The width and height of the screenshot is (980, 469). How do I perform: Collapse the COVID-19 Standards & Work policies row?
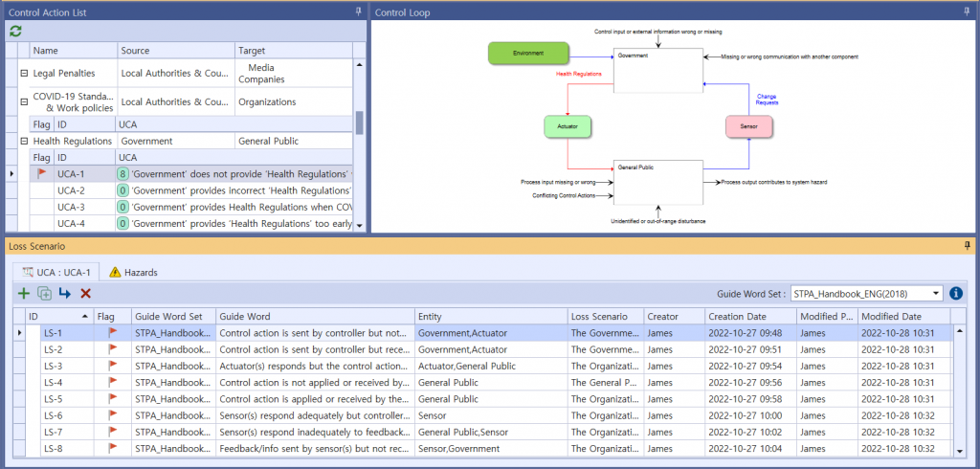[x=24, y=101]
